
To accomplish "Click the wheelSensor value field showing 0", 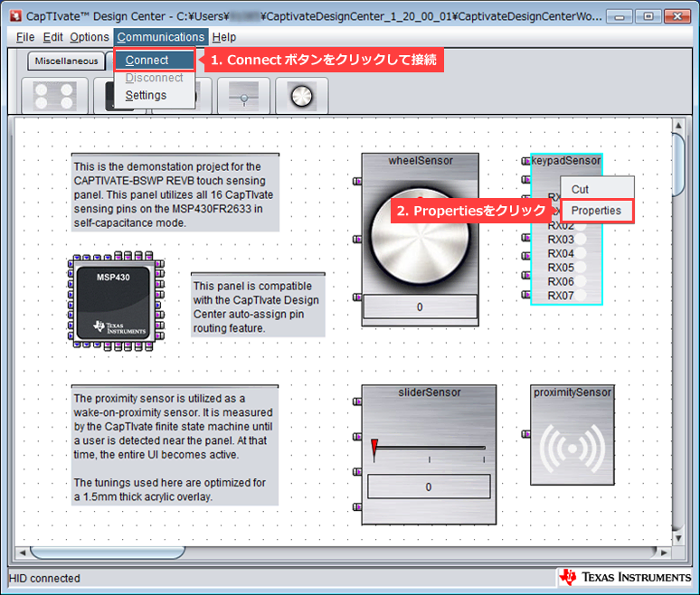I will (420, 307).
